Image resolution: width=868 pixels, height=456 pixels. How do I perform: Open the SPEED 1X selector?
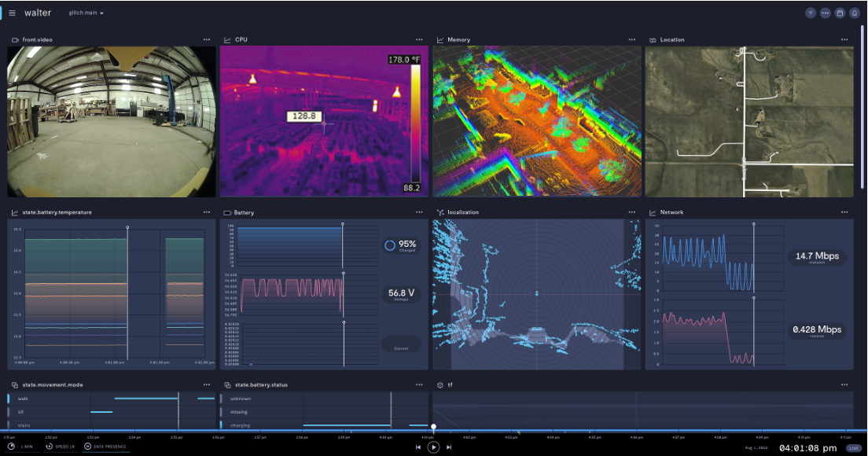(x=60, y=447)
